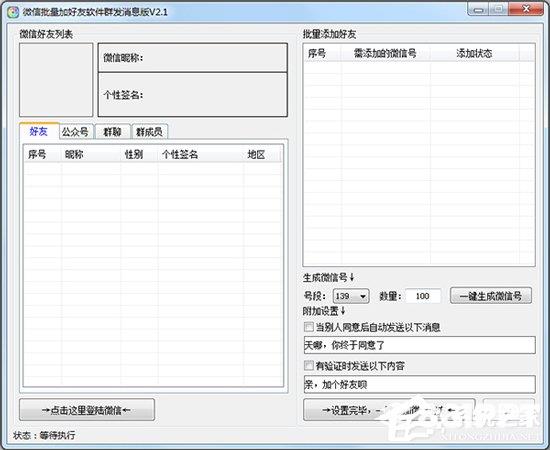This screenshot has height=450, width=550.
Task: Enable auto-send message after friend approval checkbox
Action: pos(309,327)
